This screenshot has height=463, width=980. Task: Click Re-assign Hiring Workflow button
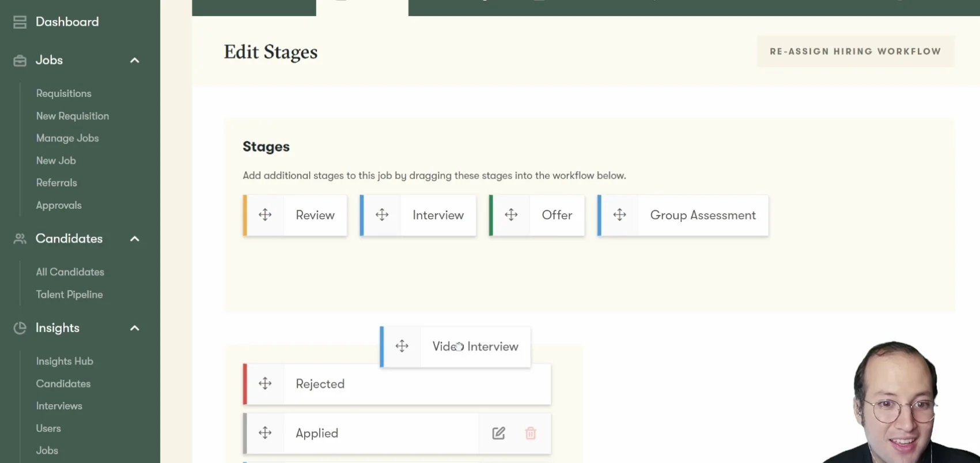[x=856, y=51]
